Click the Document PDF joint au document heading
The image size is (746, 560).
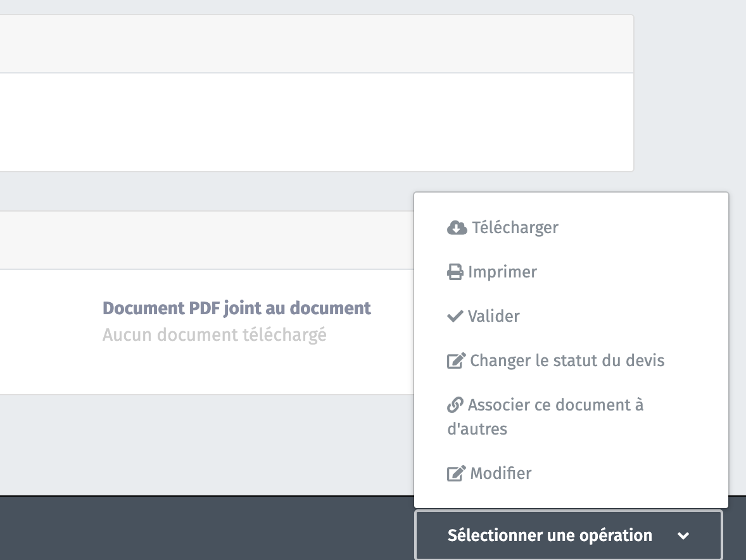pos(236,308)
